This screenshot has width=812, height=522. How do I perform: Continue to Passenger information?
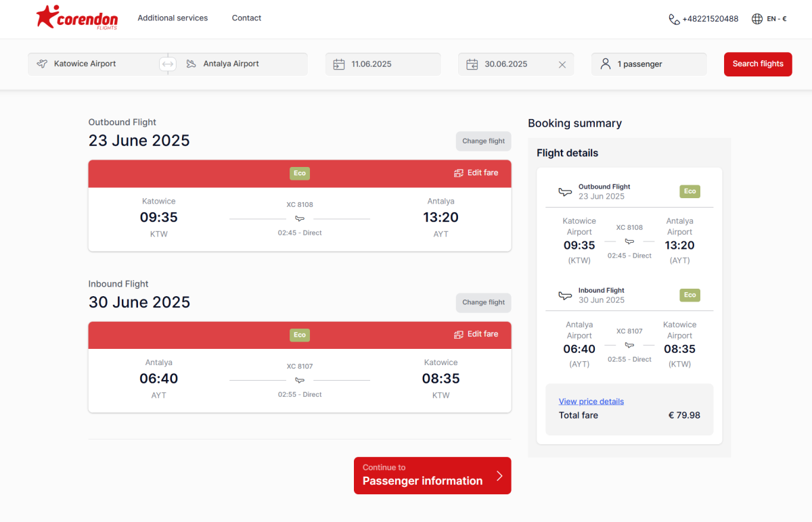point(432,475)
